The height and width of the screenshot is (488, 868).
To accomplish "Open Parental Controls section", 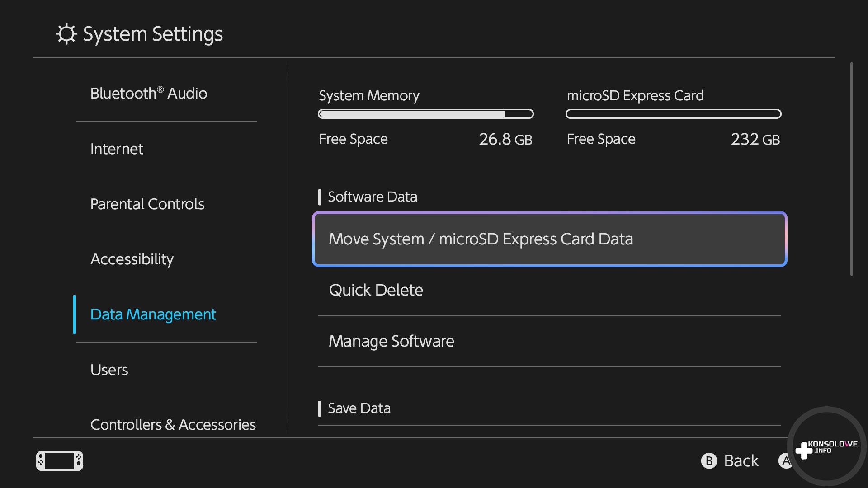I will tap(147, 204).
